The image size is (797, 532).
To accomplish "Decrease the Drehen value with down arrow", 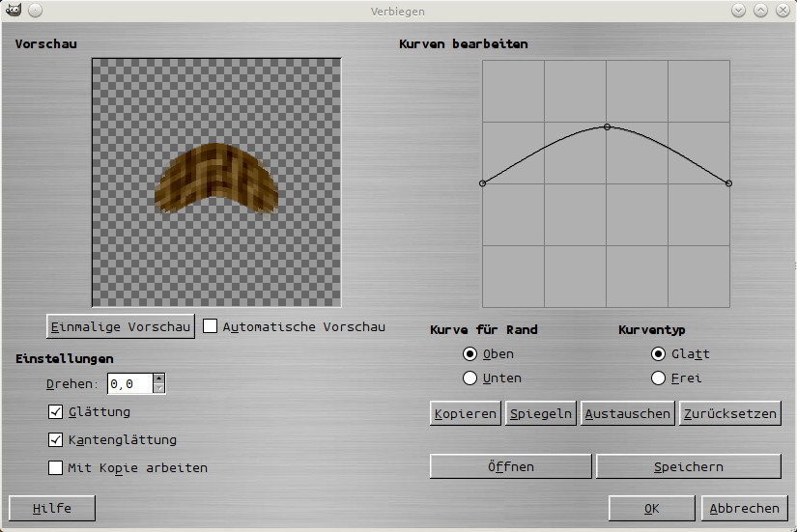I will (x=159, y=389).
